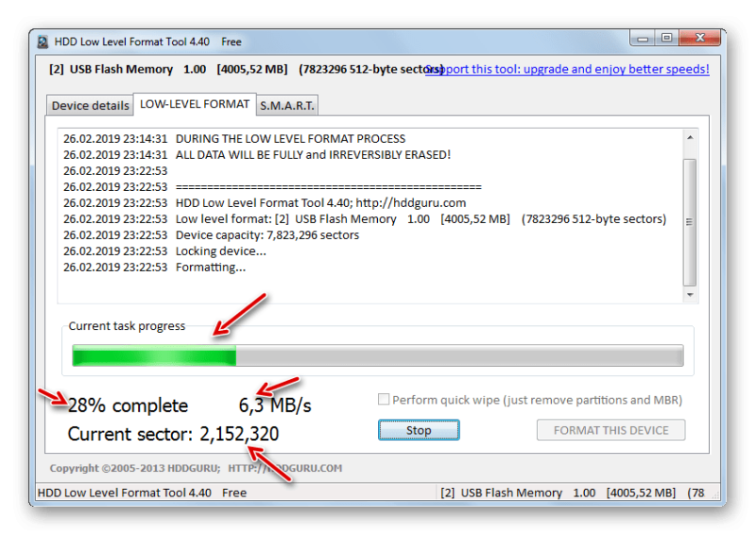Close the HDD Low Level Format Tool window

click(700, 39)
